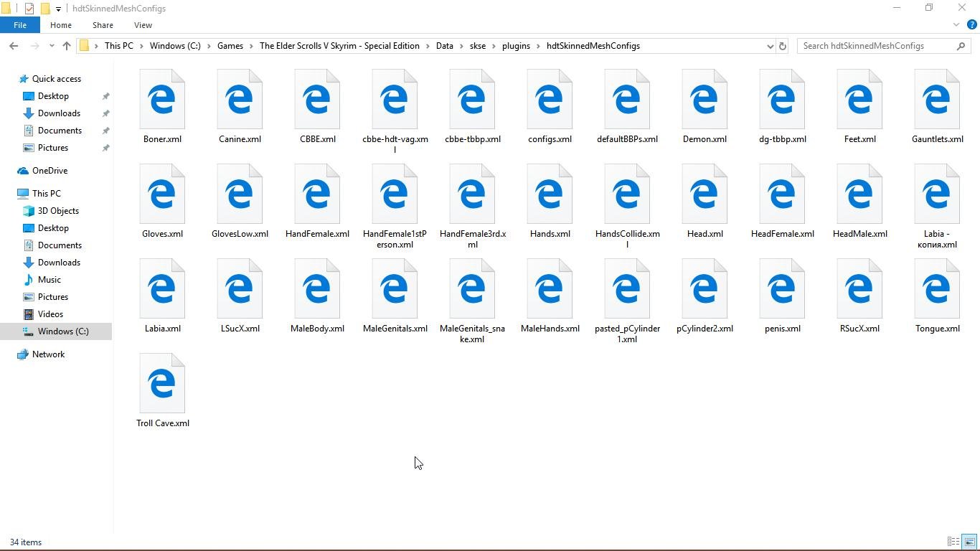Viewport: 980px width, 551px height.
Task: Open Quick access in navigation pane
Action: click(57, 79)
